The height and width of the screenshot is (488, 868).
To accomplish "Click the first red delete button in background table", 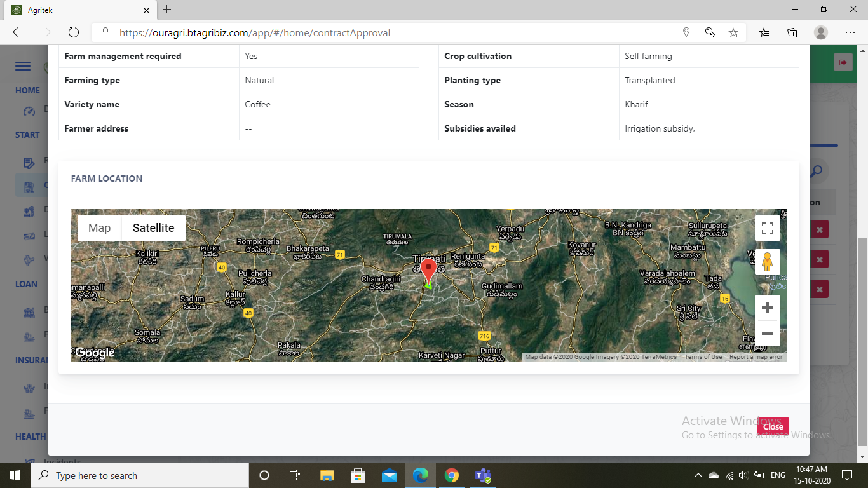I will point(819,229).
